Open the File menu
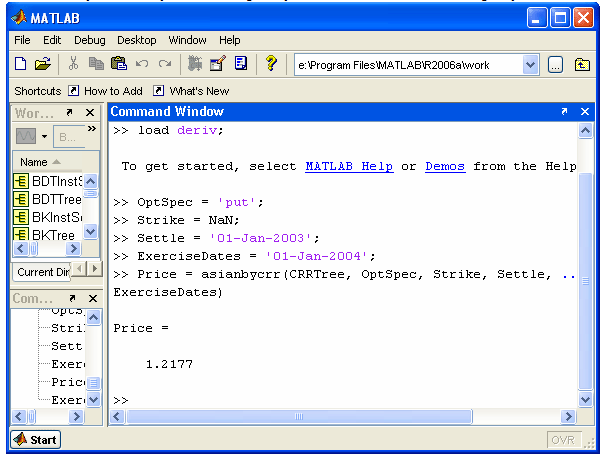 (22, 40)
